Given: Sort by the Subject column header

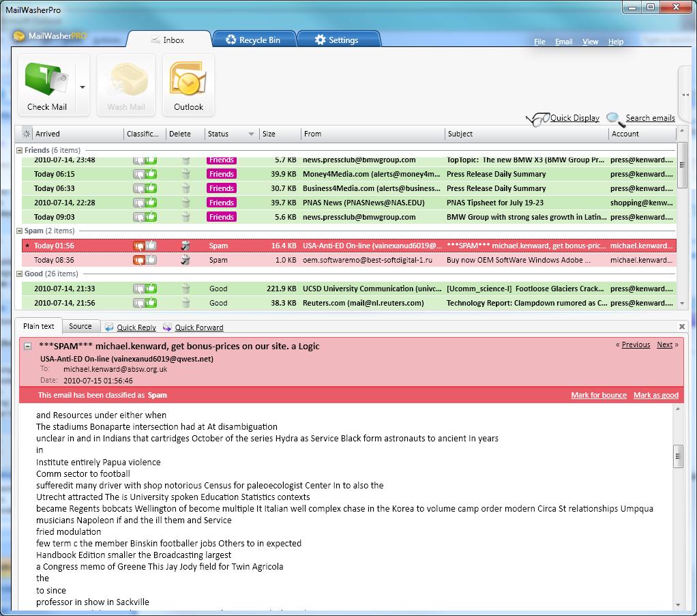Looking at the screenshot, I should click(527, 134).
